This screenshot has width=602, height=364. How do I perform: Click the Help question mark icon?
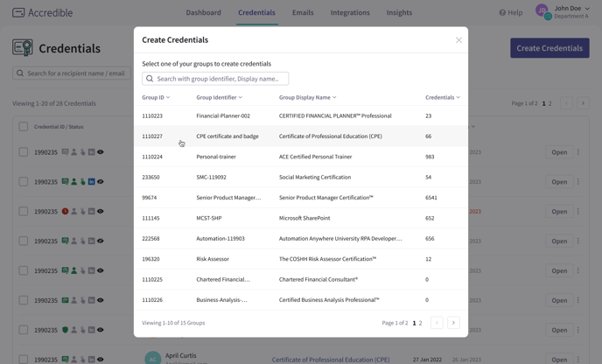coord(502,13)
